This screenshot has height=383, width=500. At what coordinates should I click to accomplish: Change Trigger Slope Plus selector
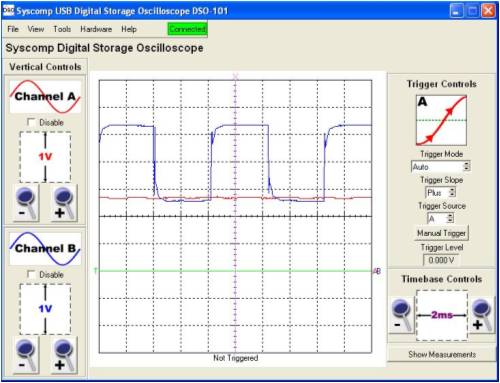coord(441,193)
